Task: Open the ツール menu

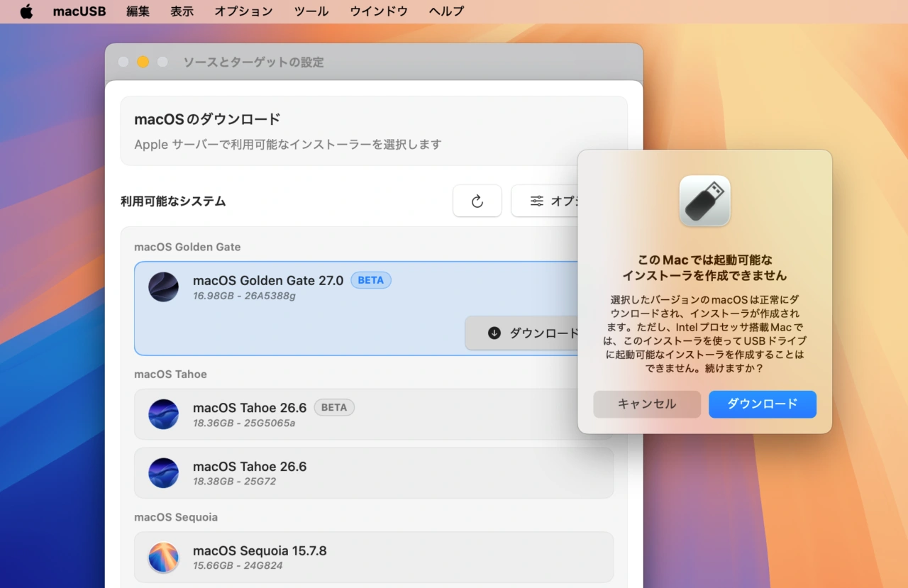Action: 311,11
